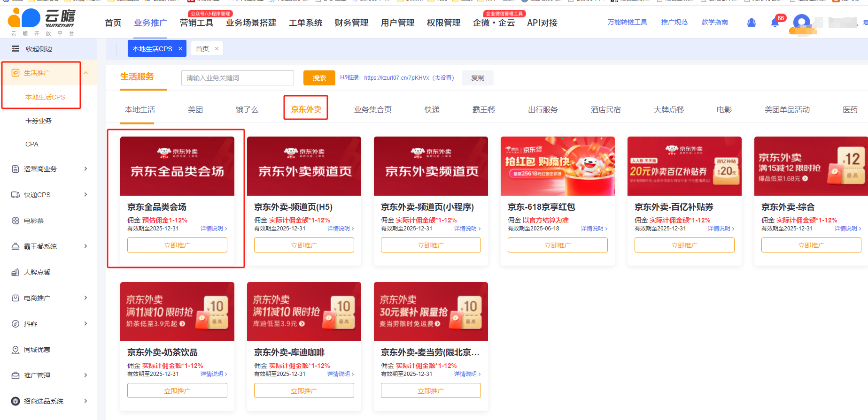The image size is (868, 420).
Task: Open the API对接 top menu
Action: pyautogui.click(x=542, y=23)
